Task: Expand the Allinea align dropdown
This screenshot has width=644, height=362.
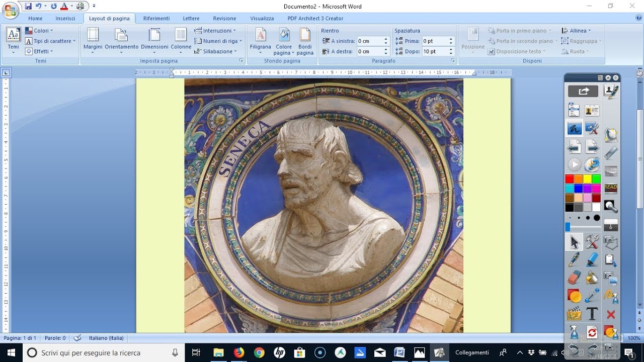Action: tap(577, 31)
